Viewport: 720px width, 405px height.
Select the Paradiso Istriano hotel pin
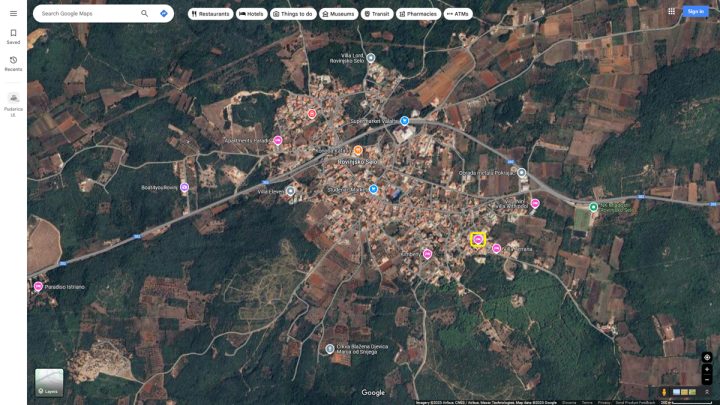[38, 287]
